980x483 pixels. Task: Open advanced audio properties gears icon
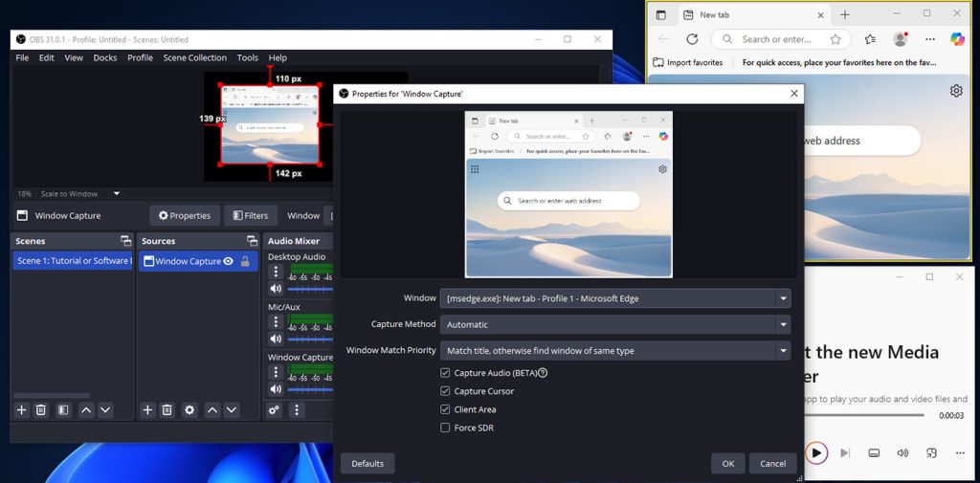click(x=274, y=410)
